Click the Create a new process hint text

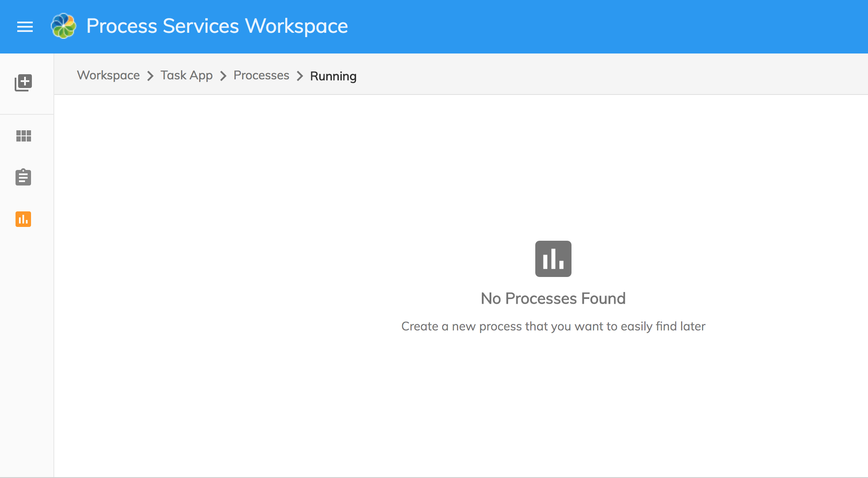(x=553, y=327)
